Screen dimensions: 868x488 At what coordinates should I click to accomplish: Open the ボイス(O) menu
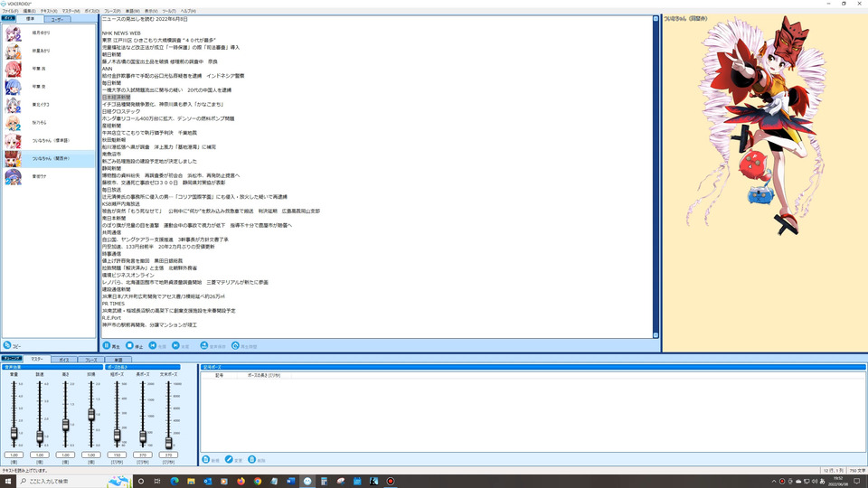point(92,11)
